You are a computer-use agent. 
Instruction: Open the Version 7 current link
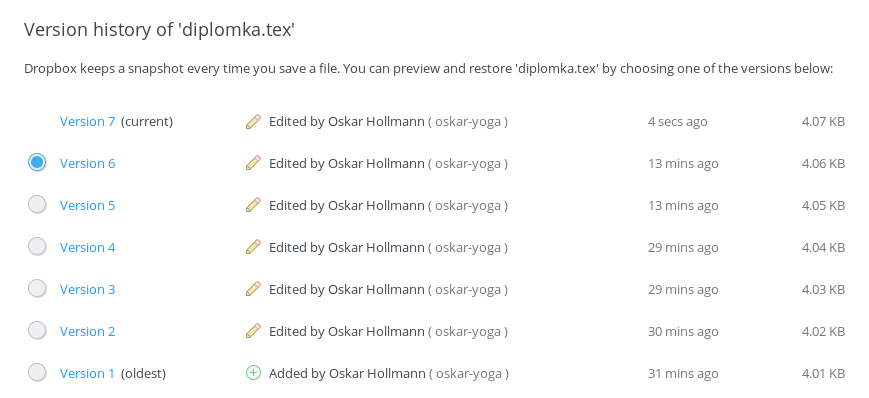click(x=88, y=121)
